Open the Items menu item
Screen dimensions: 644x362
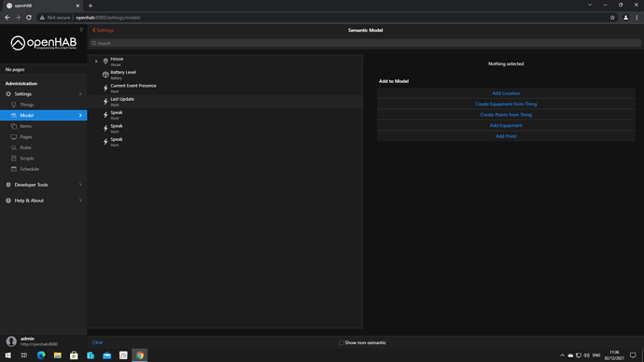click(x=44, y=126)
